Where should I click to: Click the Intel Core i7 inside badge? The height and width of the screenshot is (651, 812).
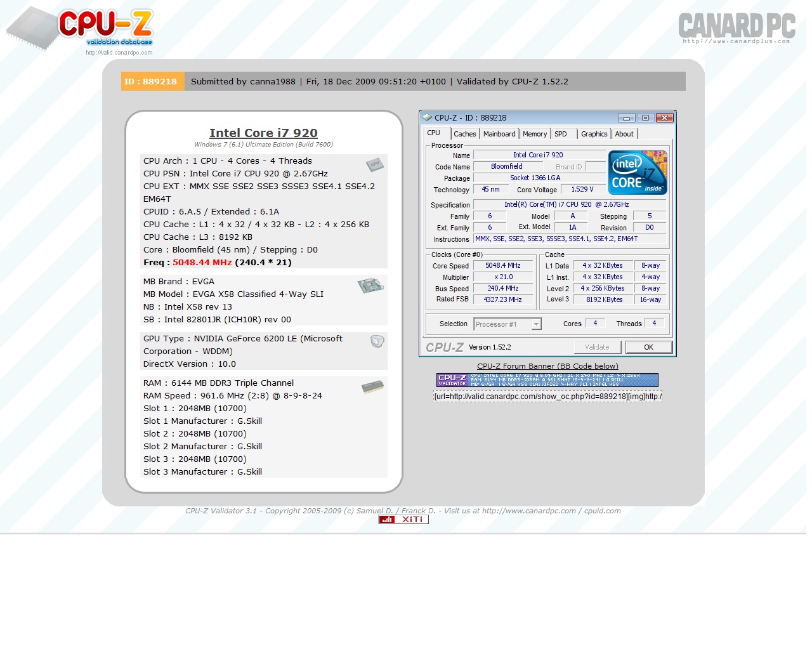[x=638, y=173]
